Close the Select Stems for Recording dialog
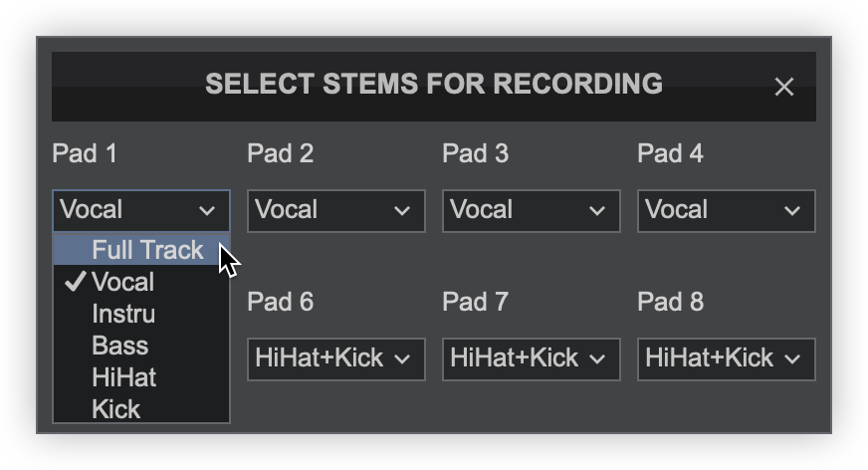The image size is (868, 470). point(784,87)
